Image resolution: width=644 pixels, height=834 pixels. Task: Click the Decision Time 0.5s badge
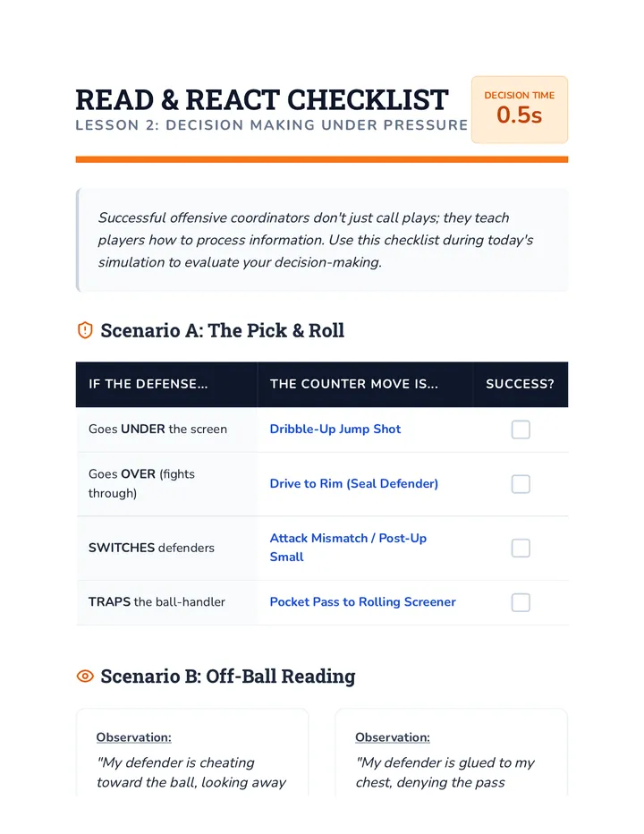[x=520, y=109]
